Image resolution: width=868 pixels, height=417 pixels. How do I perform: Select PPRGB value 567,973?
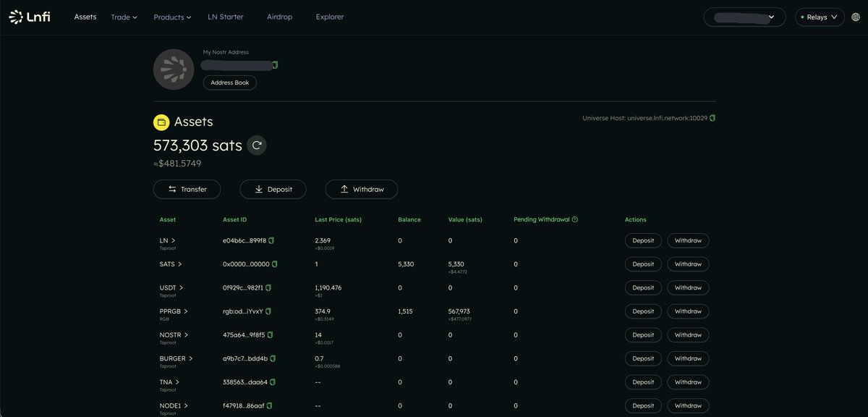click(459, 311)
